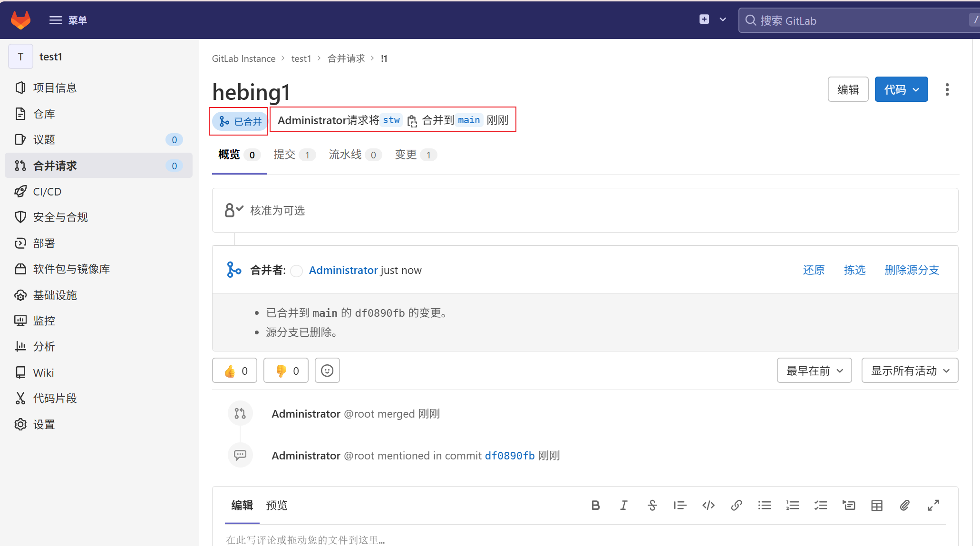Enter full screen editor mode
The height and width of the screenshot is (546, 980).
pos(933,505)
